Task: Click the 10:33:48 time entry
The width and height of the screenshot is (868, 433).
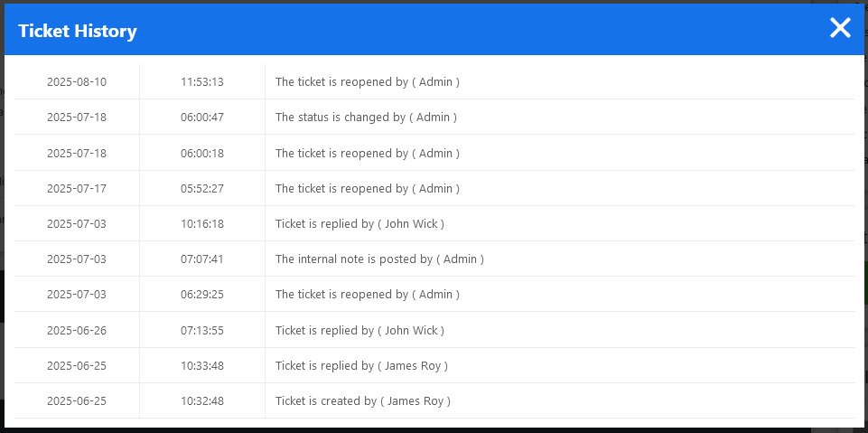Action: (202, 366)
